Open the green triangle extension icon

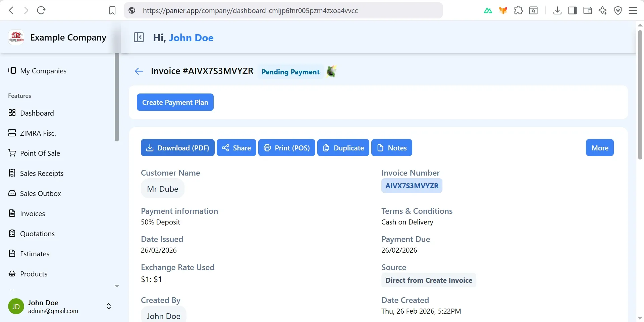[x=488, y=11]
